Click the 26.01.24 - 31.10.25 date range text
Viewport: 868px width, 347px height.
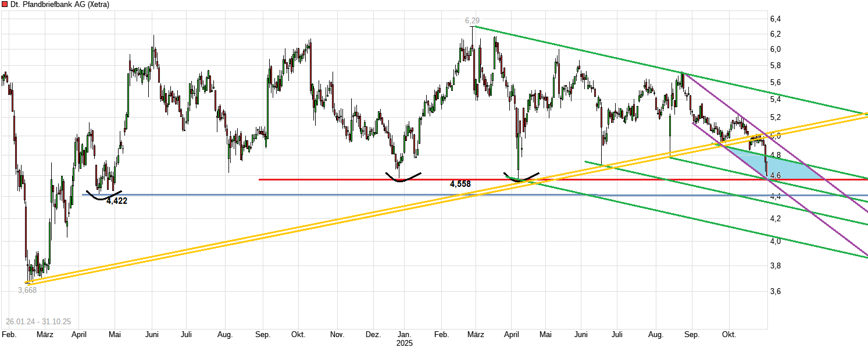tap(38, 320)
